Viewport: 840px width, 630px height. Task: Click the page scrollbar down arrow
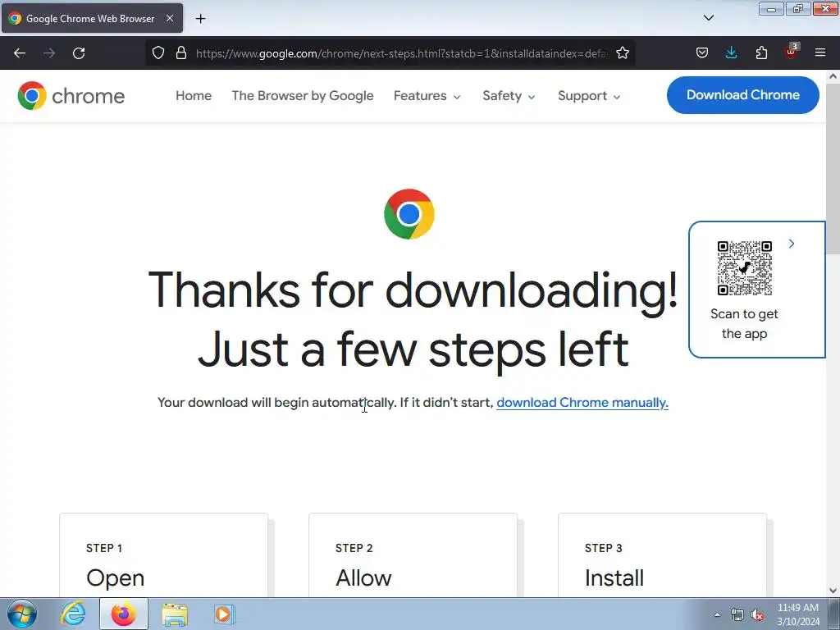(x=833, y=591)
